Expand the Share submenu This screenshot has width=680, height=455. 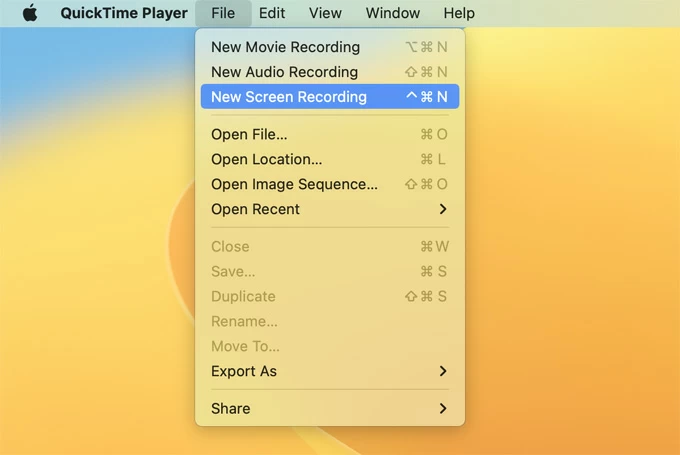(231, 408)
